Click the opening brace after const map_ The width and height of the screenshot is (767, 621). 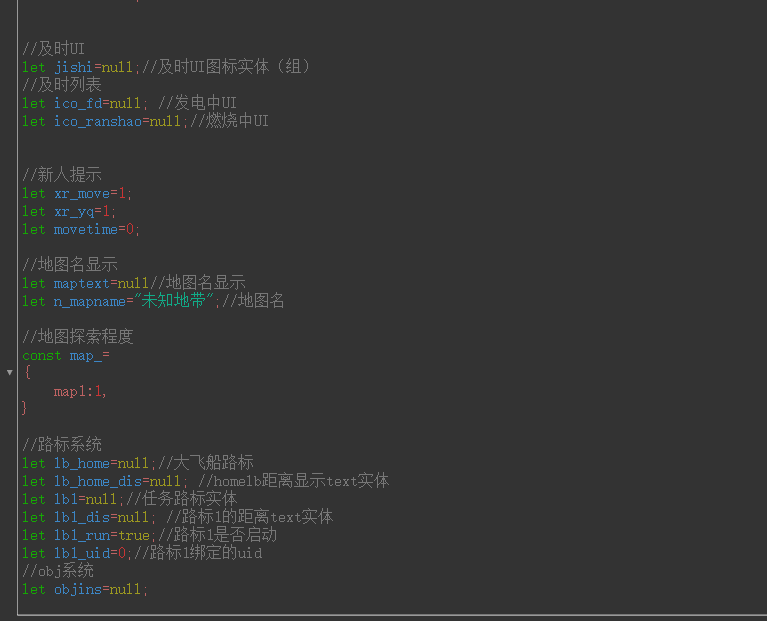click(28, 373)
